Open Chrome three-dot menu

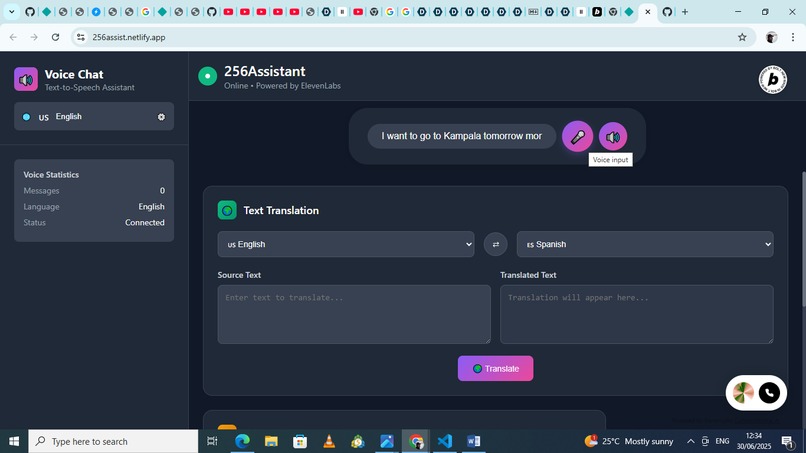click(x=793, y=37)
